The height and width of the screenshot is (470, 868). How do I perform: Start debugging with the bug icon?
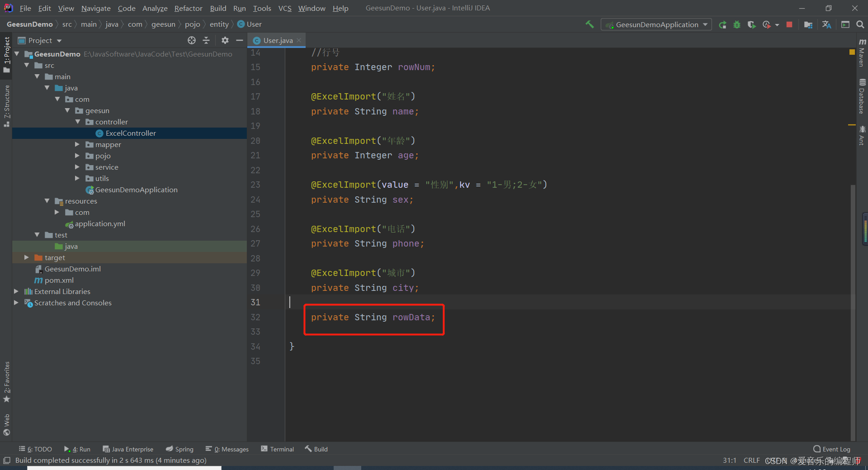[x=737, y=24]
